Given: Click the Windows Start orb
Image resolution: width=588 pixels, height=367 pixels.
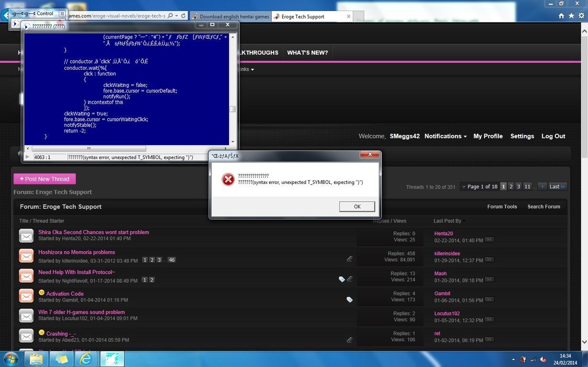Looking at the screenshot, I should (11, 358).
